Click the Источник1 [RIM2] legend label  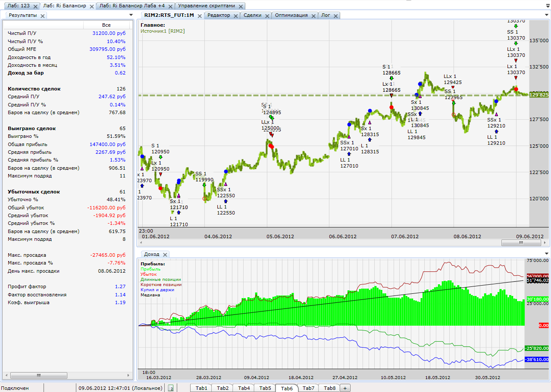click(163, 31)
